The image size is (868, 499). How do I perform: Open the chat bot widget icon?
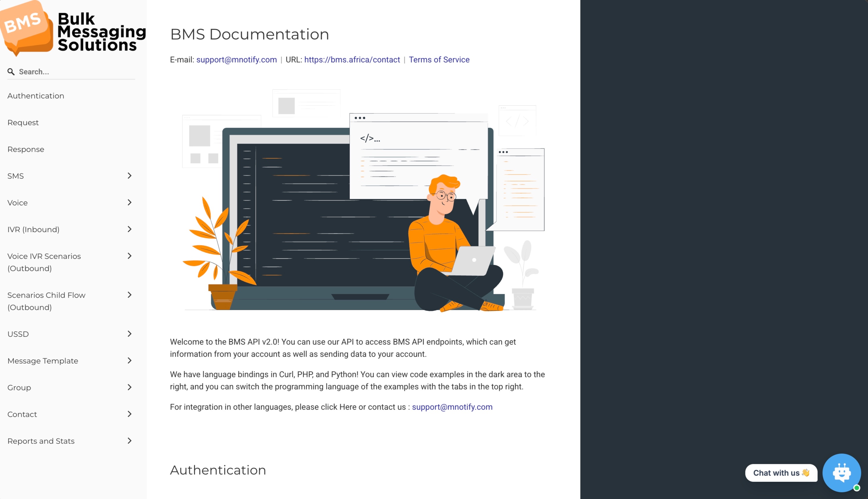[842, 473]
